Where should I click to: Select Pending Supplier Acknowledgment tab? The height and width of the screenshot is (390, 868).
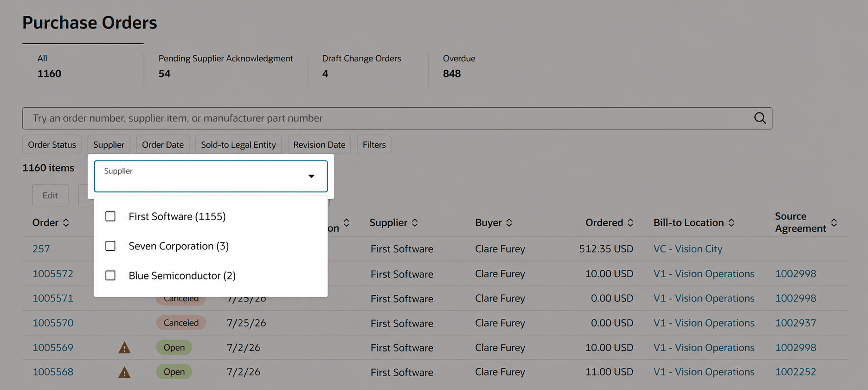(225, 66)
